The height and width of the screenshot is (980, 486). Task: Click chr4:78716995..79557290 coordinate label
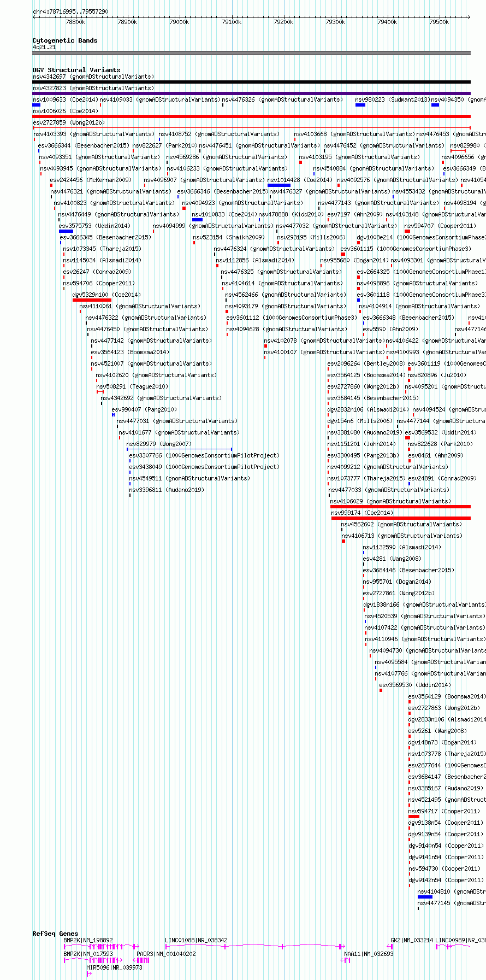[x=70, y=11]
